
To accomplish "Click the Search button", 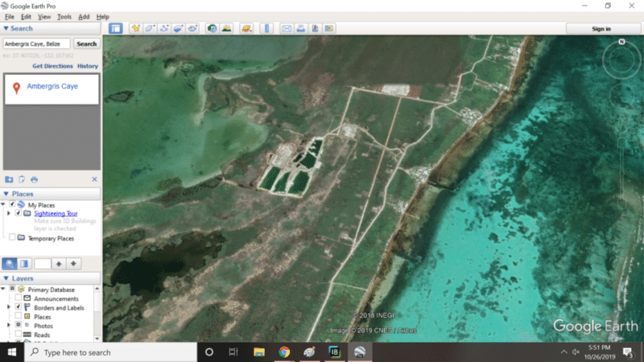I will click(87, 43).
